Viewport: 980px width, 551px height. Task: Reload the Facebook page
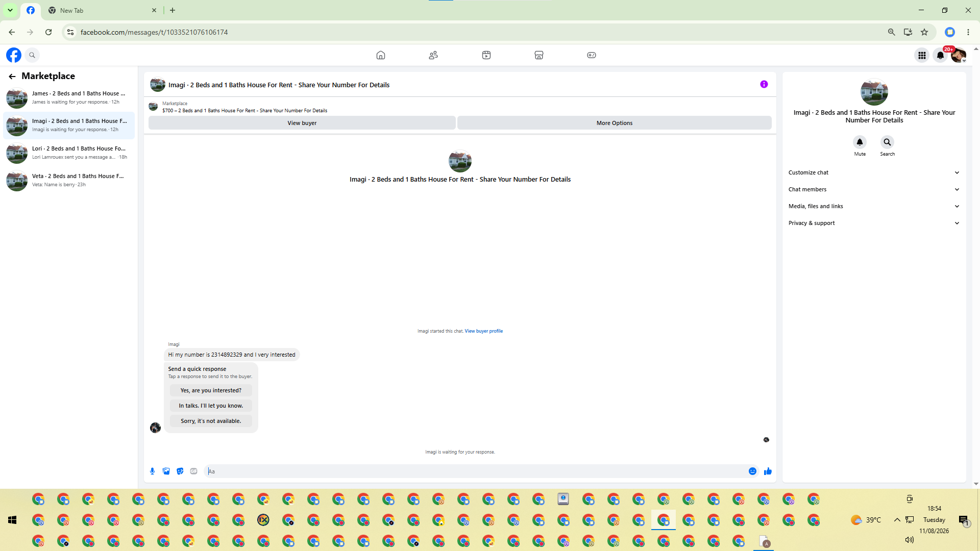pos(48,32)
